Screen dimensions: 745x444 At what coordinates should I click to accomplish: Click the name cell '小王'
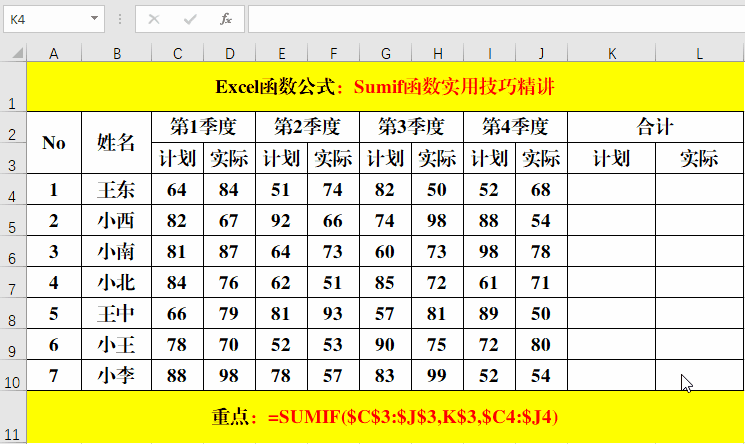click(x=117, y=344)
